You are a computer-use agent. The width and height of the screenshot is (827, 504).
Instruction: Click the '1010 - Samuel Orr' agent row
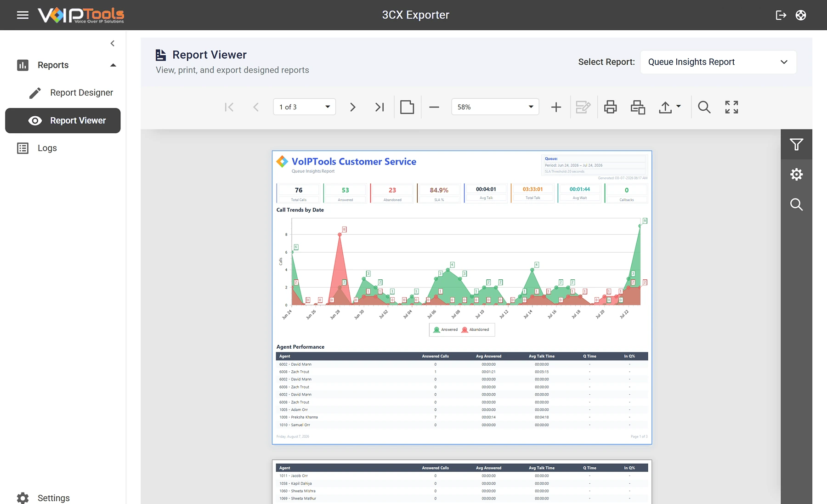pos(462,425)
